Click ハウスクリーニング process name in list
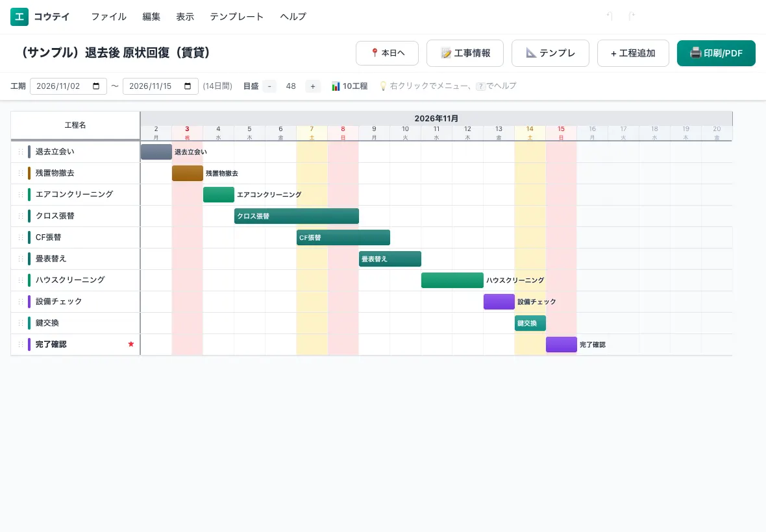The image size is (766, 532). click(x=70, y=280)
